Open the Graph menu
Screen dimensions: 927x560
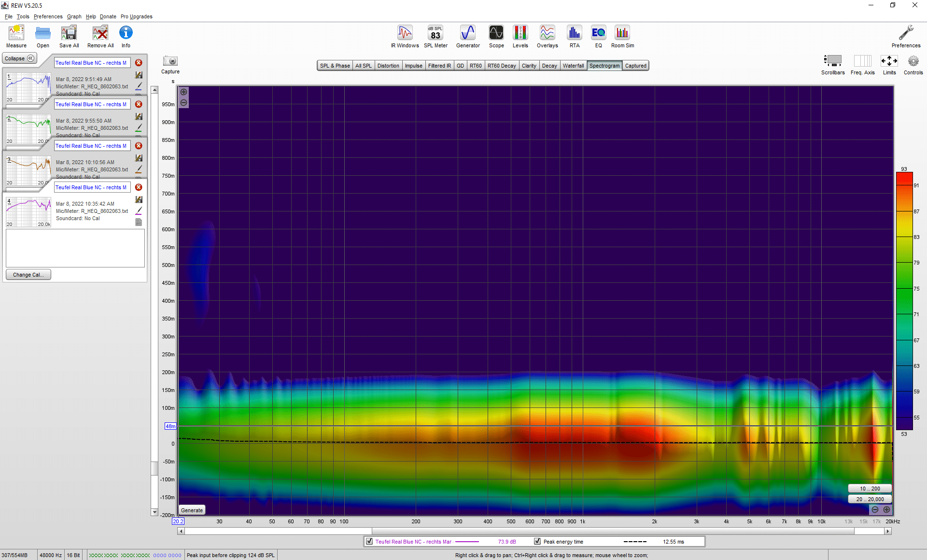74,16
